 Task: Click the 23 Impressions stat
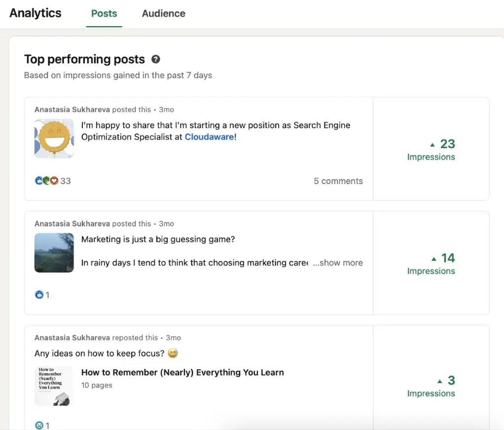click(431, 149)
